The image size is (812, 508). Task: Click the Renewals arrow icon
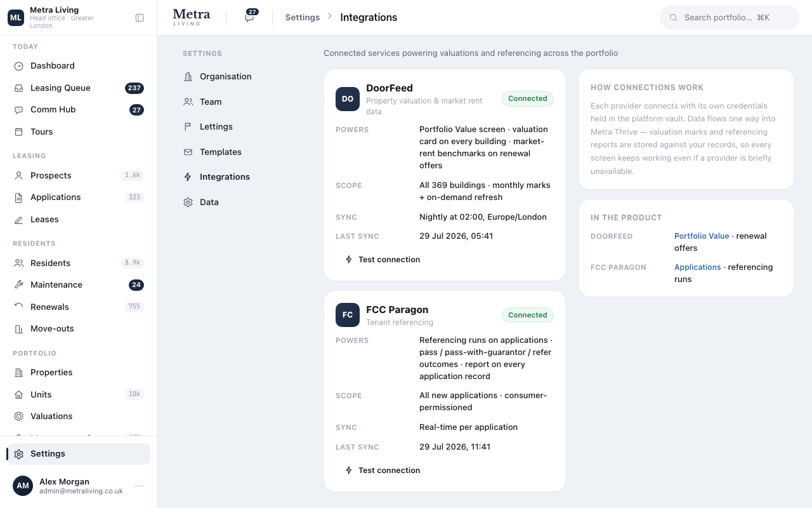(19, 307)
